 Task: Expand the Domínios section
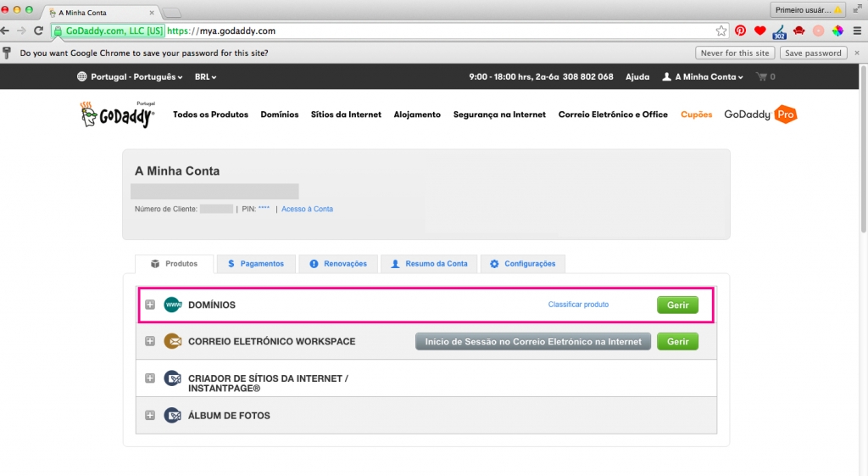[x=150, y=305]
